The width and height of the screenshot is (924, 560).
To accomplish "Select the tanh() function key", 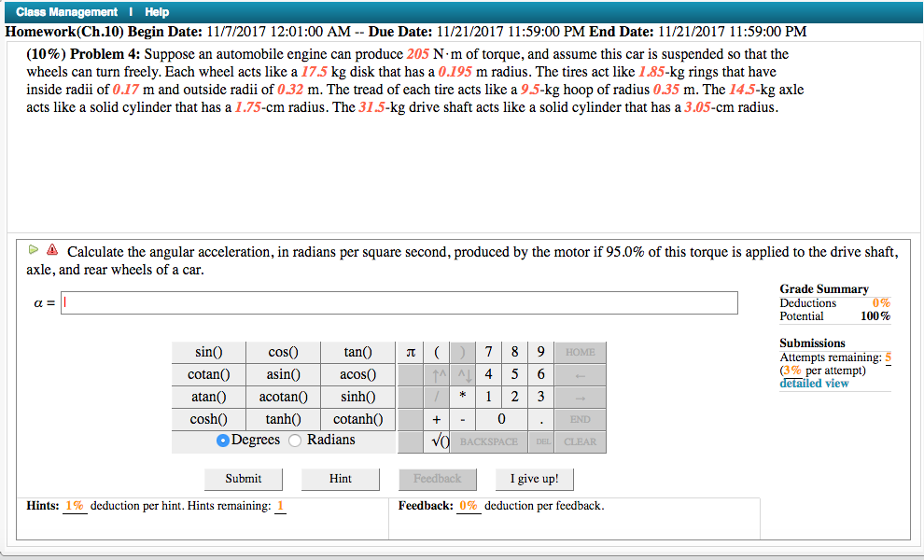I will 282,418.
